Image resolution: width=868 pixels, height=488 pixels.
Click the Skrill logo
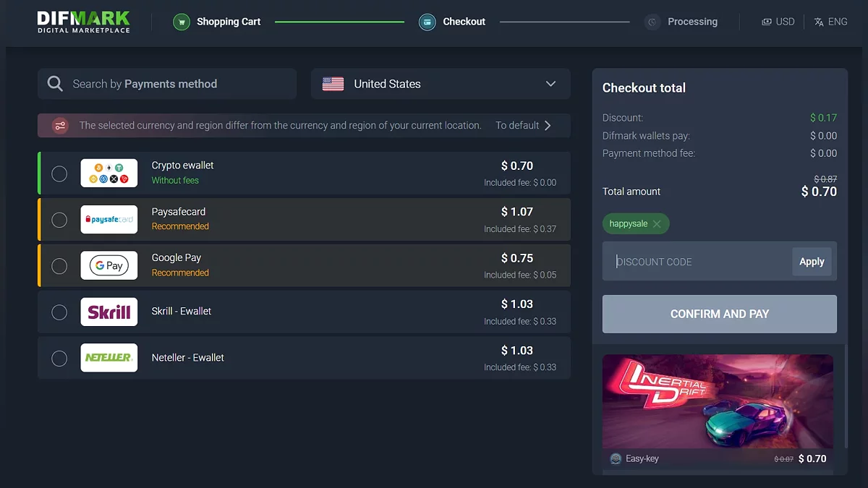click(109, 312)
